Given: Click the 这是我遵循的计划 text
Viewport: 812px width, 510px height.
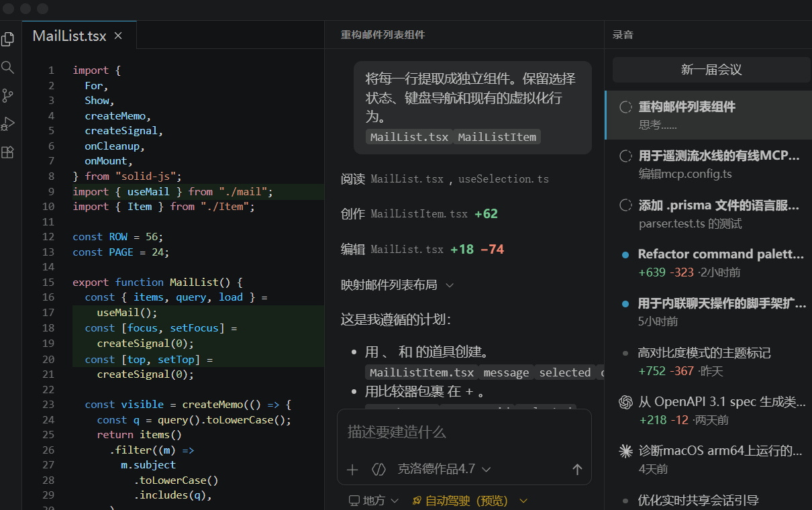Looking at the screenshot, I should (x=395, y=319).
